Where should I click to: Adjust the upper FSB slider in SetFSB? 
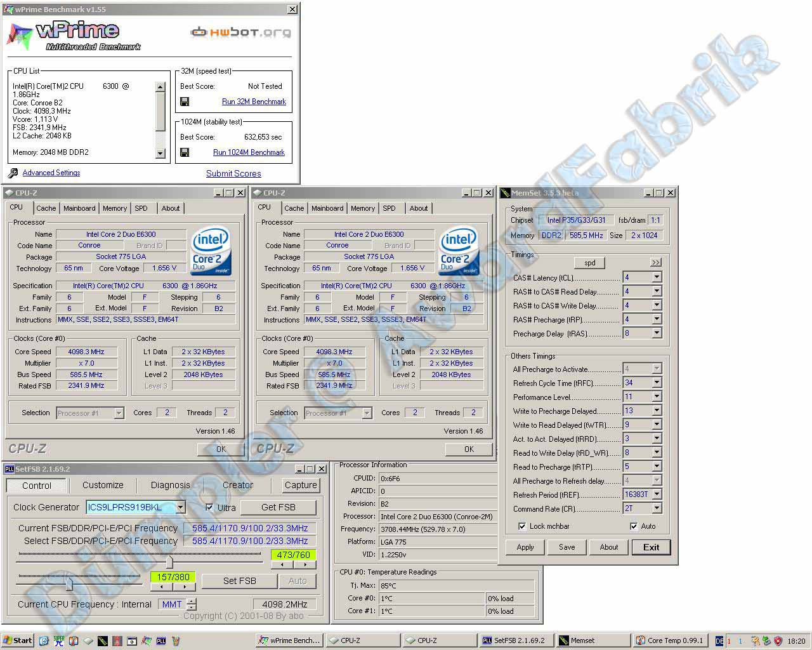tap(169, 562)
